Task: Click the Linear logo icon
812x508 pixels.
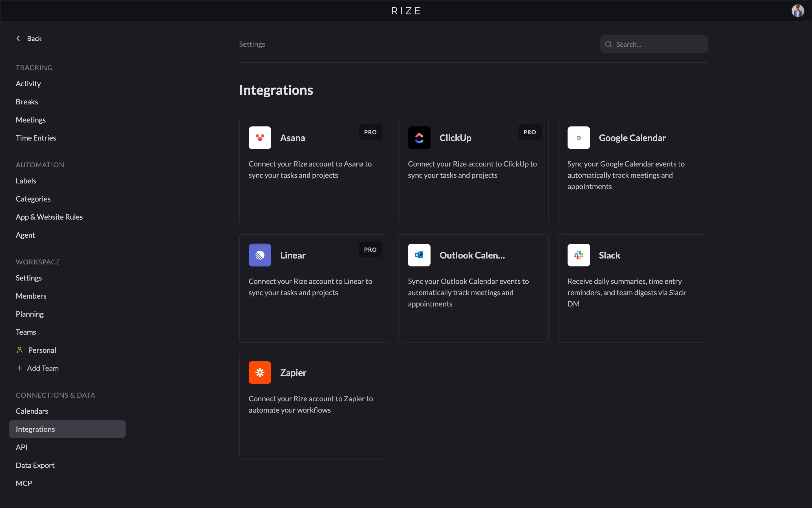Action: 260,255
